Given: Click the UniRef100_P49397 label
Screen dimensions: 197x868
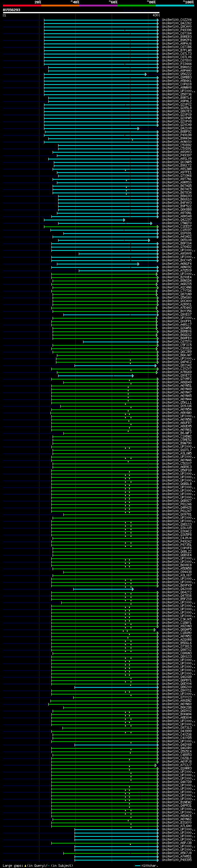Looking at the screenshot, I should (176, 155).
